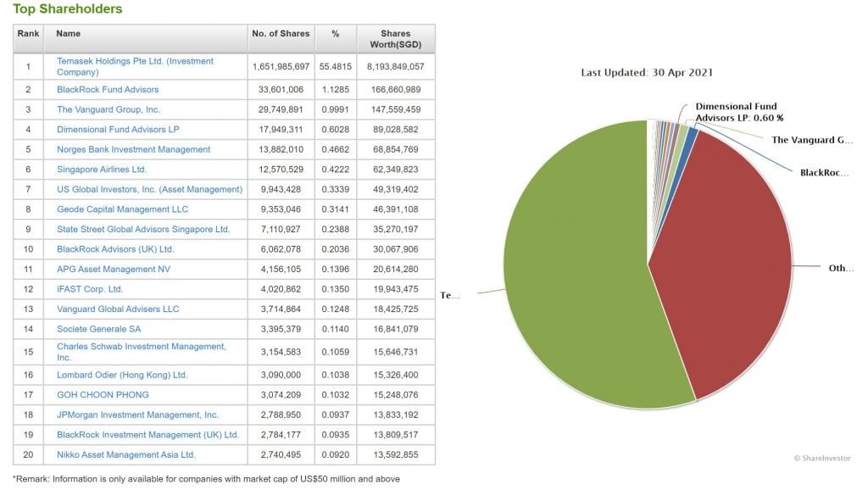This screenshot has height=490, width=868.
Task: Open JPMorgan Investment Management, Inc. link
Action: tap(137, 415)
